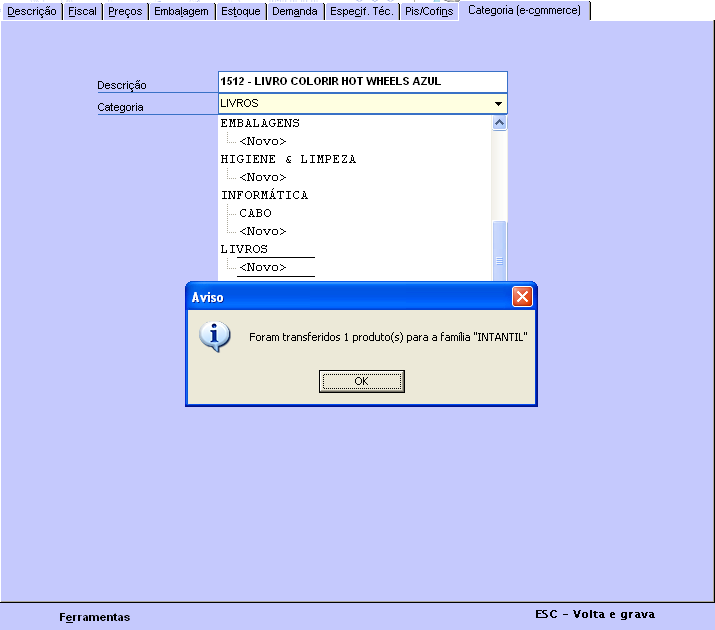This screenshot has height=630, width=715.
Task: Open the Ferramentas menu
Action: pos(94,617)
